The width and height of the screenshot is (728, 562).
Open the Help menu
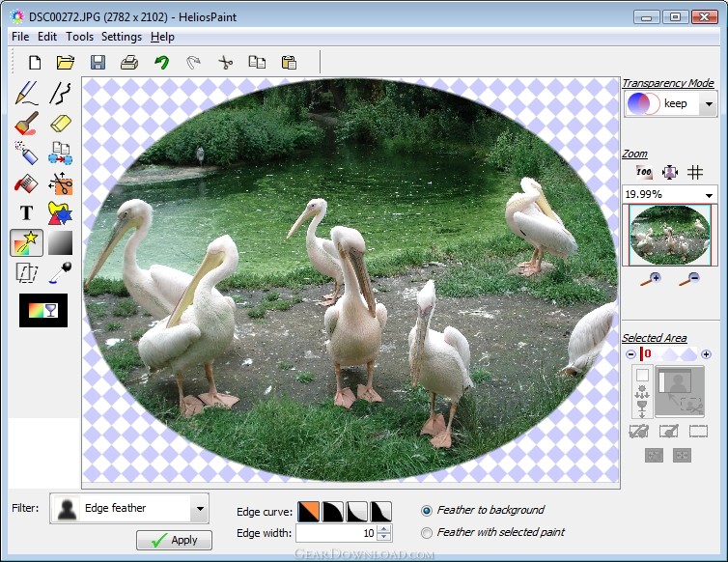162,37
